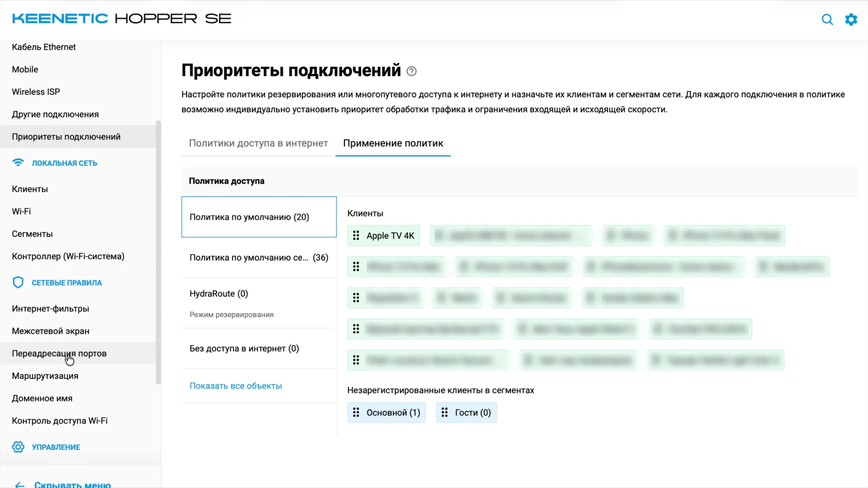Viewport: 868px width, 488px height.
Task: Switch to Политики доступа в интернет tab
Action: pyautogui.click(x=258, y=143)
